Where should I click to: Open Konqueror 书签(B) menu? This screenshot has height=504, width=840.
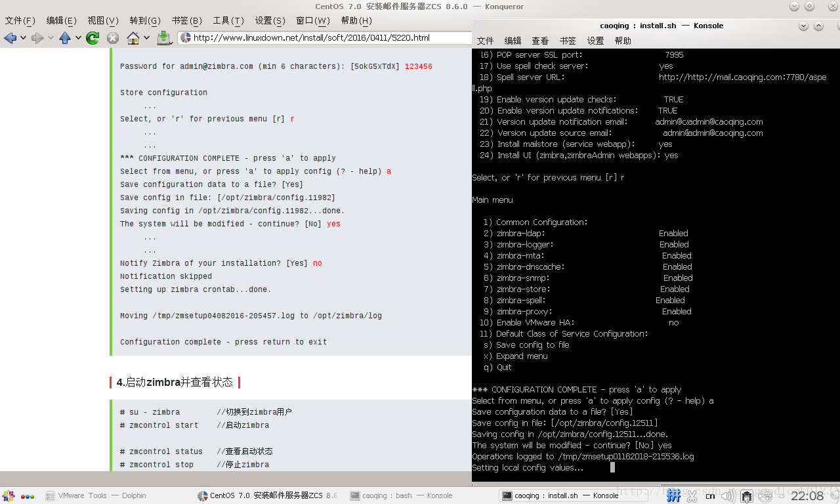(x=187, y=21)
